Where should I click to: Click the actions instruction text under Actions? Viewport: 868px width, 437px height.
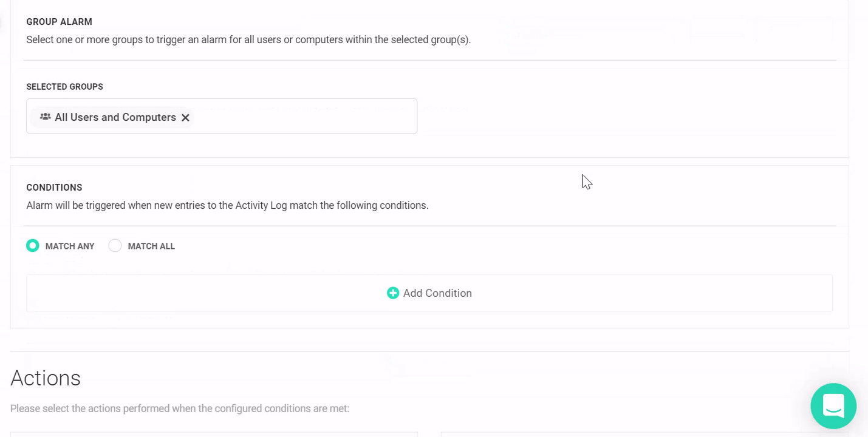pos(180,408)
